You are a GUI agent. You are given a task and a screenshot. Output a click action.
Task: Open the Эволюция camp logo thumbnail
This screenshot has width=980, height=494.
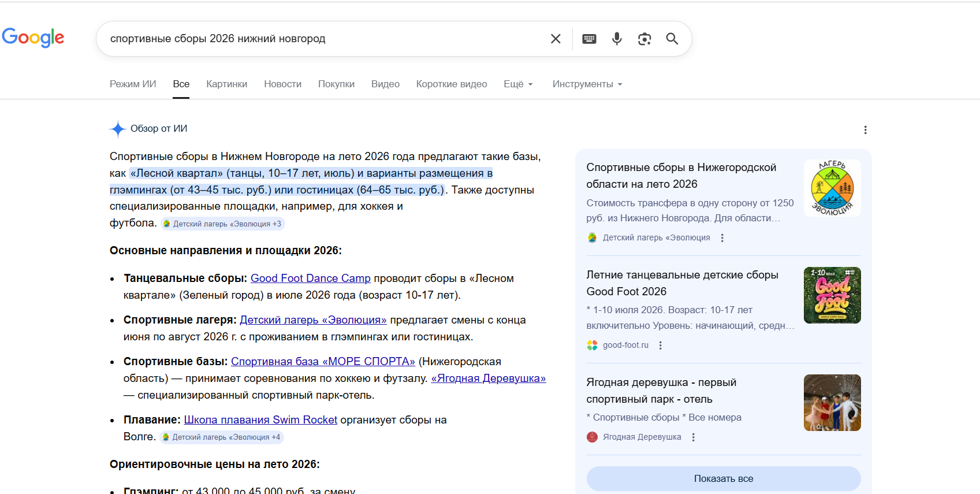pos(832,188)
